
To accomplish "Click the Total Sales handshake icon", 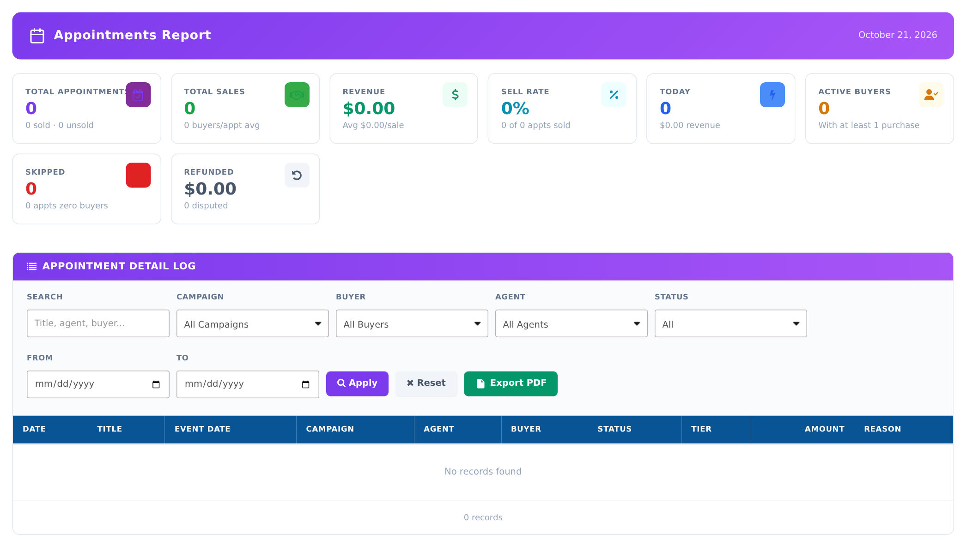I will pyautogui.click(x=297, y=95).
